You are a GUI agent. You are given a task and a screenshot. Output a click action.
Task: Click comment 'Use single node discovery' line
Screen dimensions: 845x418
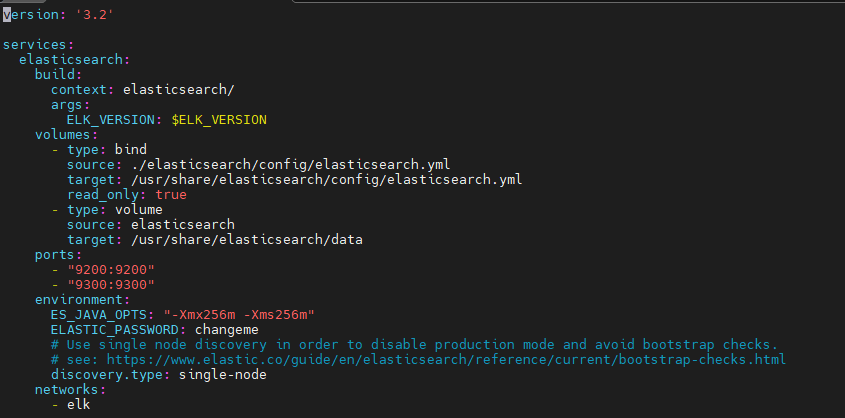(414, 345)
